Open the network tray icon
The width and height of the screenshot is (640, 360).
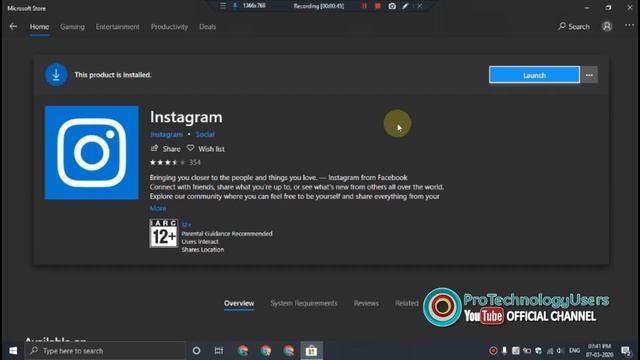(550, 351)
